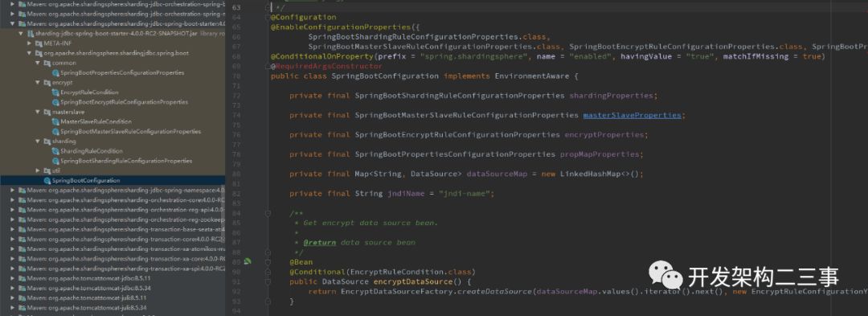868x316 pixels.
Task: Expand the tomcat-juli 8.5.11 Maven library
Action: pos(13,298)
